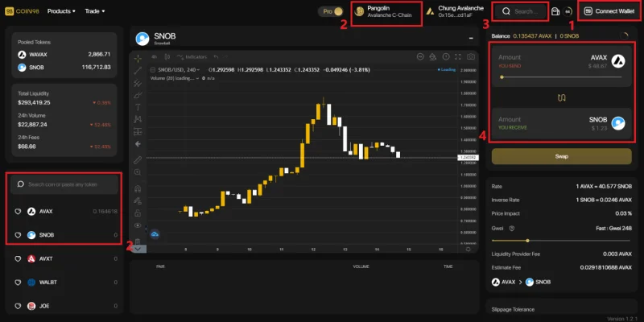Toggle lock all drawing tools
Viewport: 644px width, 322px height.
(138, 213)
